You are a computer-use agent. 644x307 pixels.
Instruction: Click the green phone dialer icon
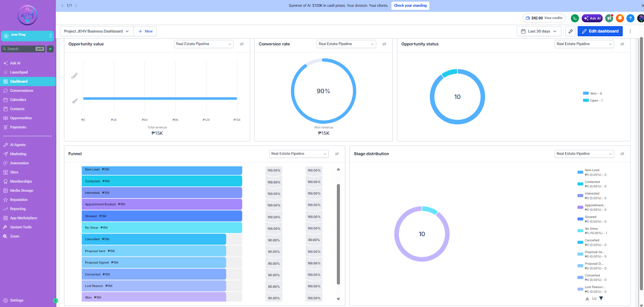[575, 18]
